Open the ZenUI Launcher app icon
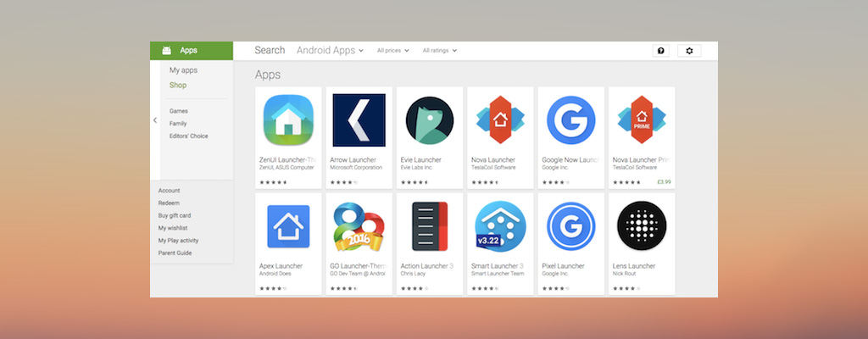Screen dimensions: 868x339 pos(288,120)
